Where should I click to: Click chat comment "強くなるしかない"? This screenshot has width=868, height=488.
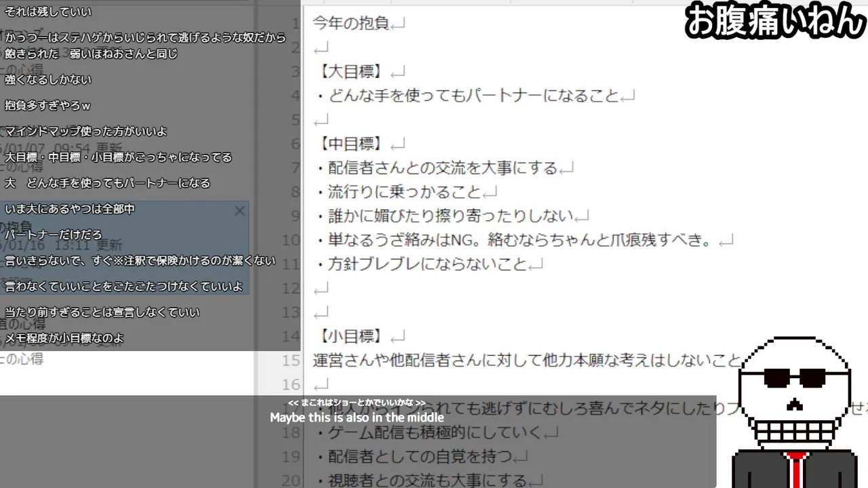pyautogui.click(x=47, y=79)
